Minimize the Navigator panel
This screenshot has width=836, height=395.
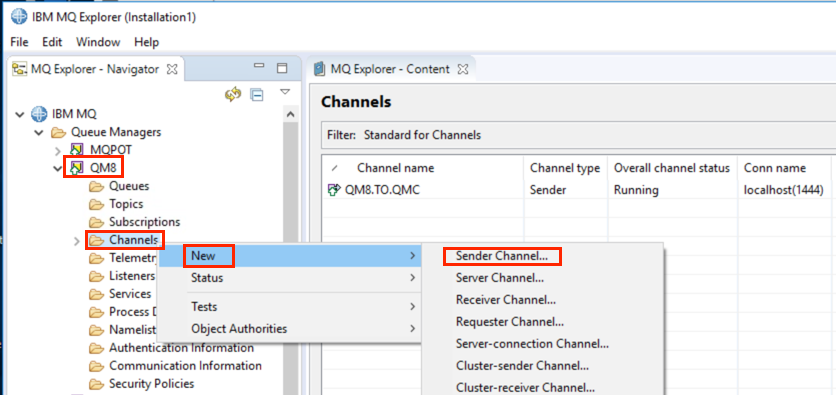[260, 67]
